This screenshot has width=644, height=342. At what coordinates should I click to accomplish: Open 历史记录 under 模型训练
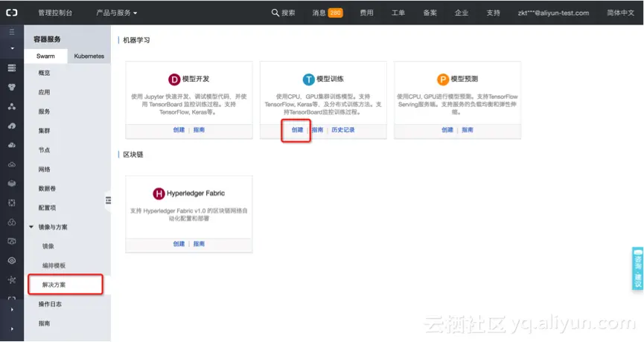pos(343,130)
